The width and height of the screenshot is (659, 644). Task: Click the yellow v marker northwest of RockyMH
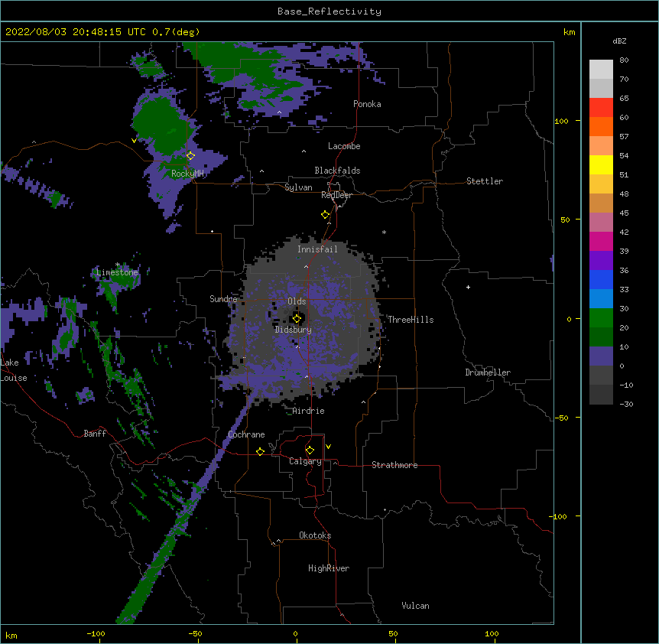click(134, 141)
